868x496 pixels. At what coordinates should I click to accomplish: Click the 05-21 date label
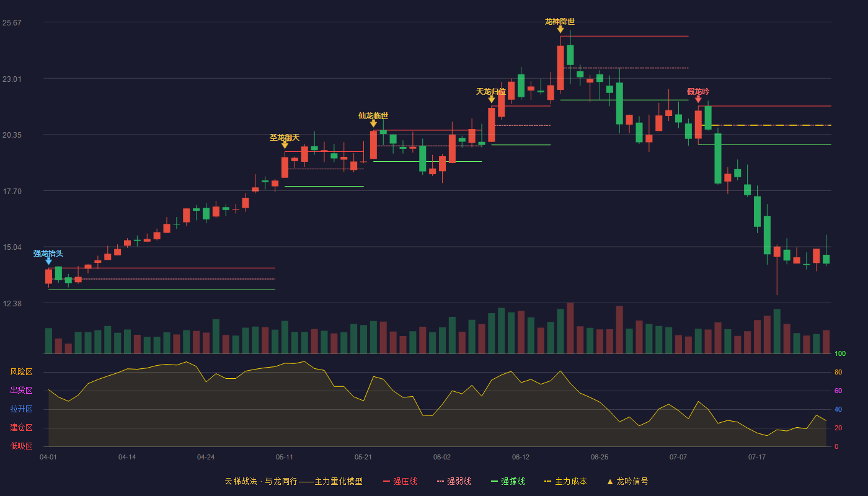pos(363,457)
